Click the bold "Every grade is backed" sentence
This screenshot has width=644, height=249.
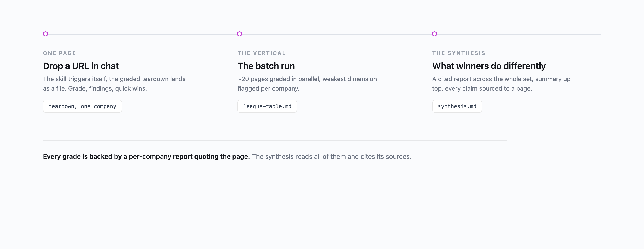[146, 156]
